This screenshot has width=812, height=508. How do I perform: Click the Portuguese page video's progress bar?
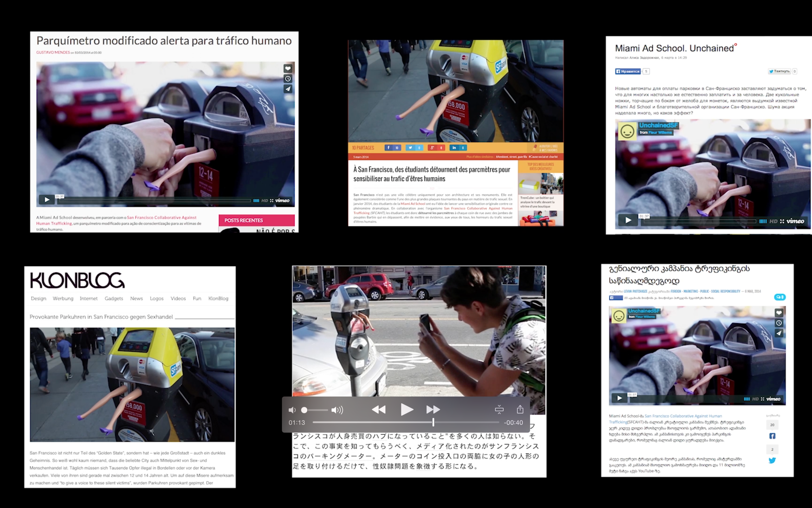click(x=154, y=201)
